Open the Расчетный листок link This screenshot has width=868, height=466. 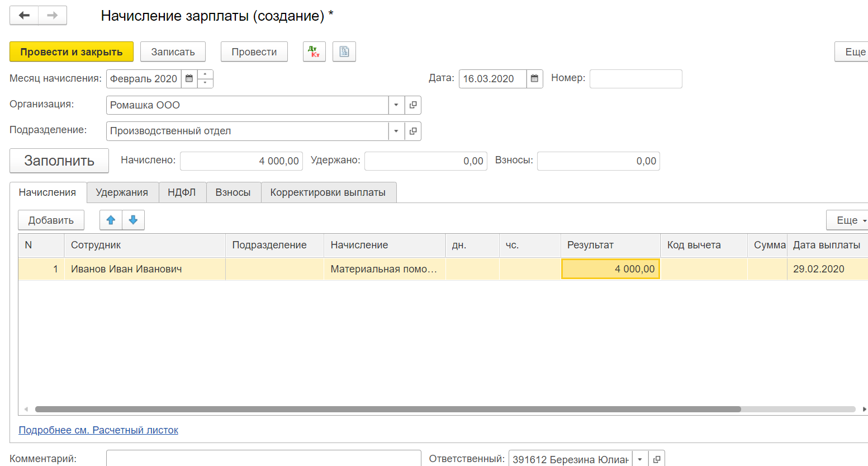(98, 430)
